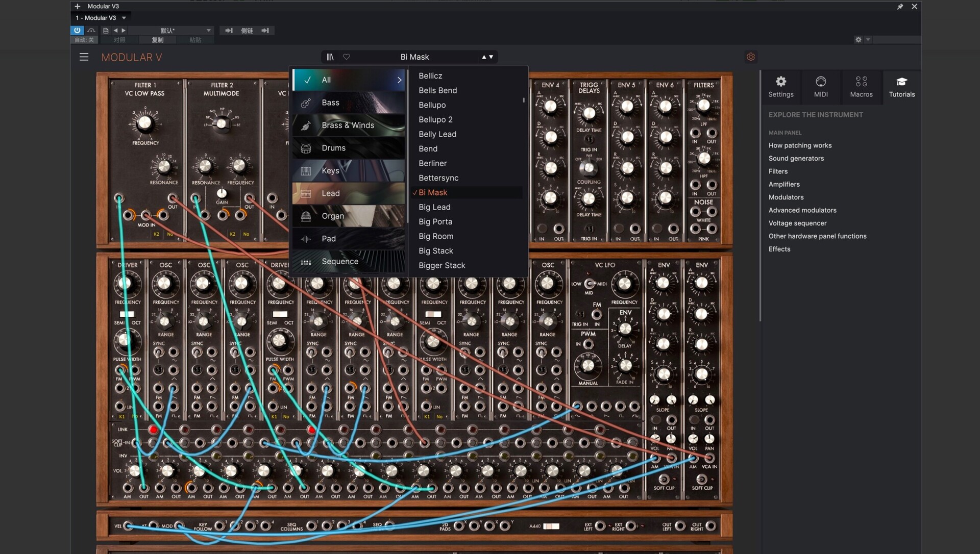The height and width of the screenshot is (554, 980).
Task: Select the Brass & Winds category
Action: pos(349,125)
